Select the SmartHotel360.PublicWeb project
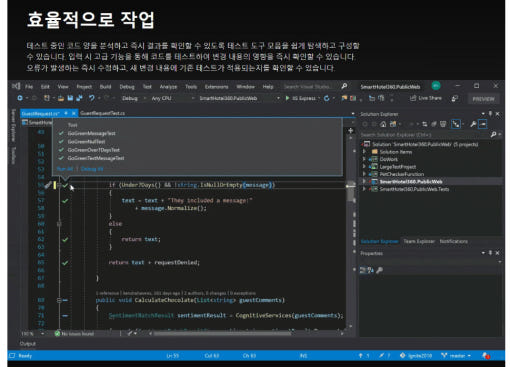 pos(411,182)
